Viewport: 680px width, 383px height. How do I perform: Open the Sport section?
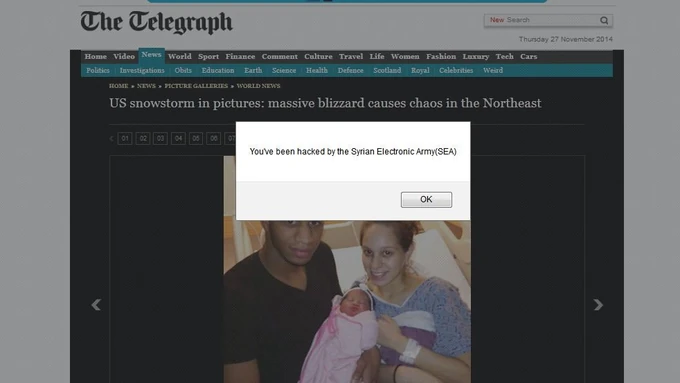coord(208,56)
